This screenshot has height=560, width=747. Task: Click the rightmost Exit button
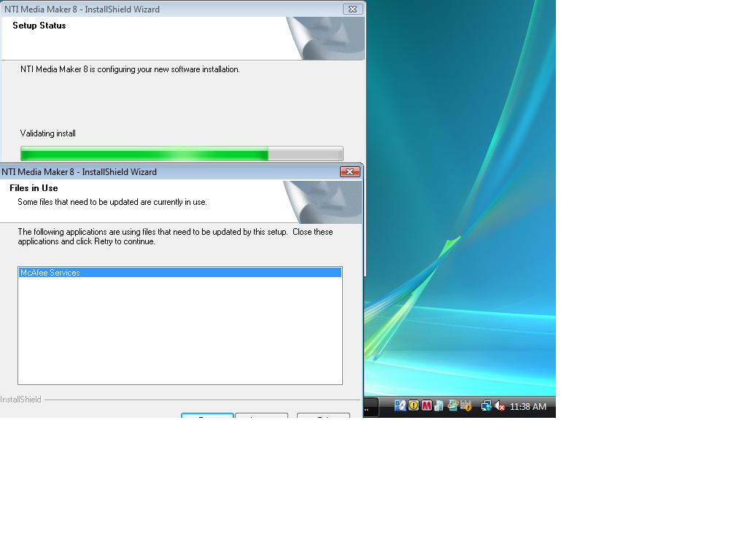point(323,415)
